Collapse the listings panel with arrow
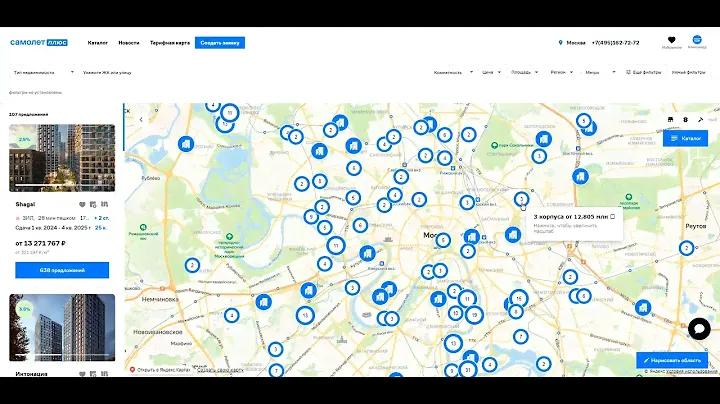Screen dimensions: 720x404 click(141, 119)
